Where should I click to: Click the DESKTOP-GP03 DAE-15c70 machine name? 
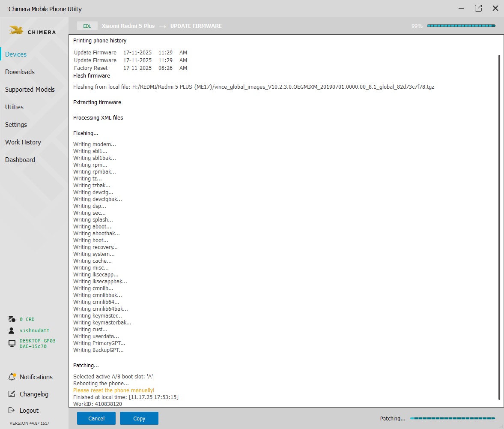(x=38, y=343)
